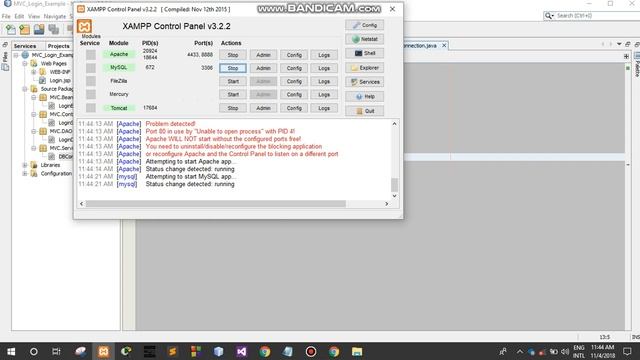Click the log panel horizontal scrollbar

pos(216,203)
